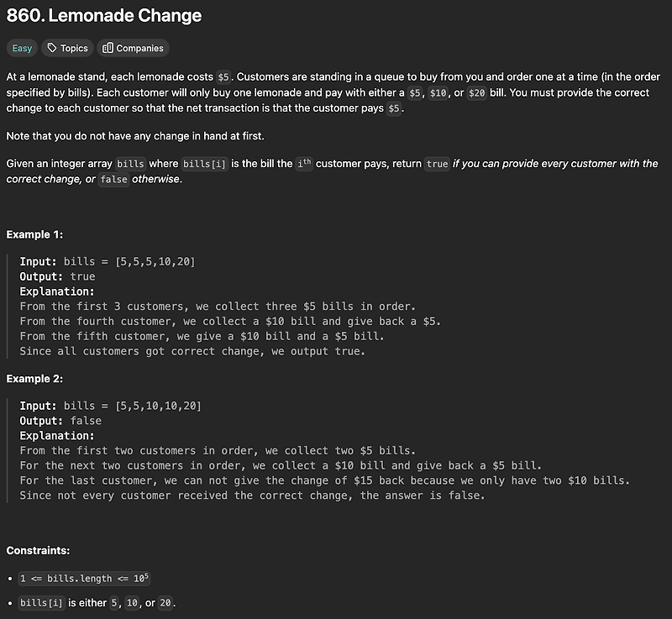Select the Output true value in Example 1

click(x=83, y=276)
